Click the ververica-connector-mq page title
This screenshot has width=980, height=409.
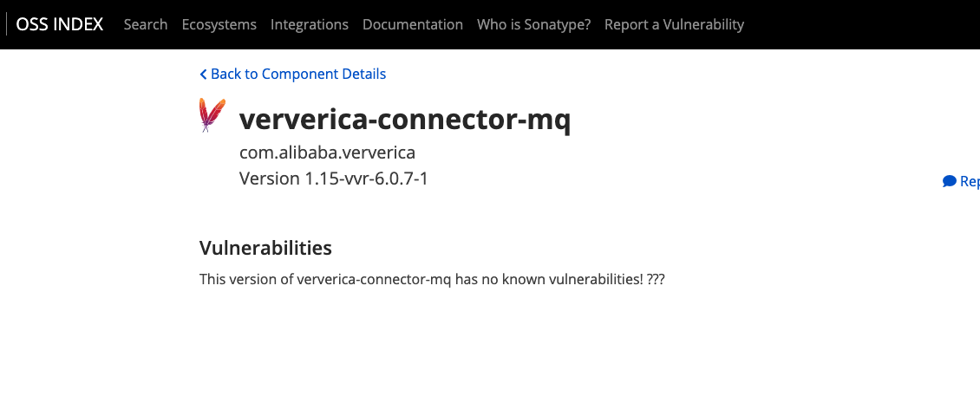click(x=405, y=120)
